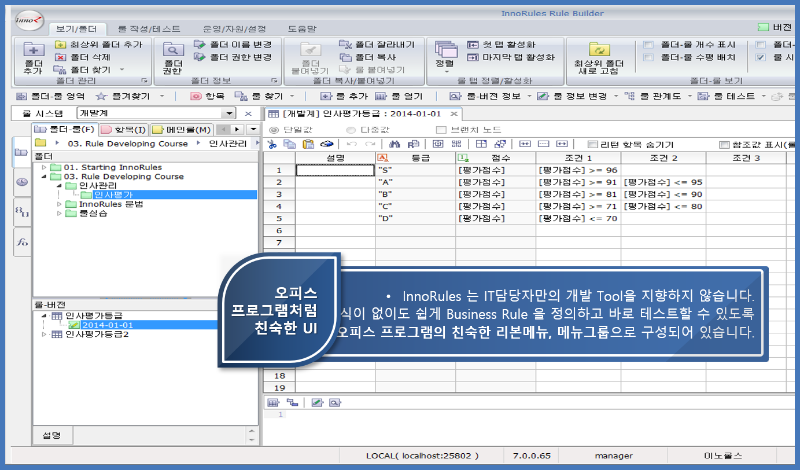Switch to 운영/자원/설정 ribbon tab

coord(234,29)
